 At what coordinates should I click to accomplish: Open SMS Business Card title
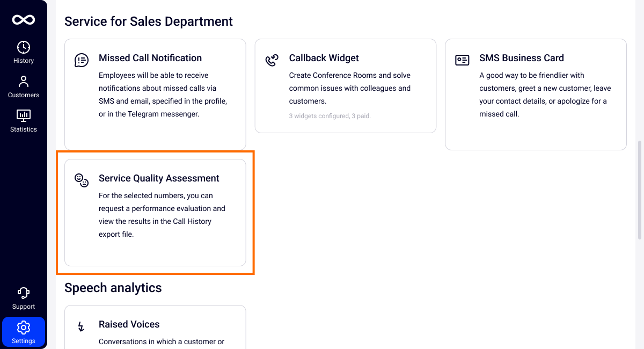[x=521, y=58]
